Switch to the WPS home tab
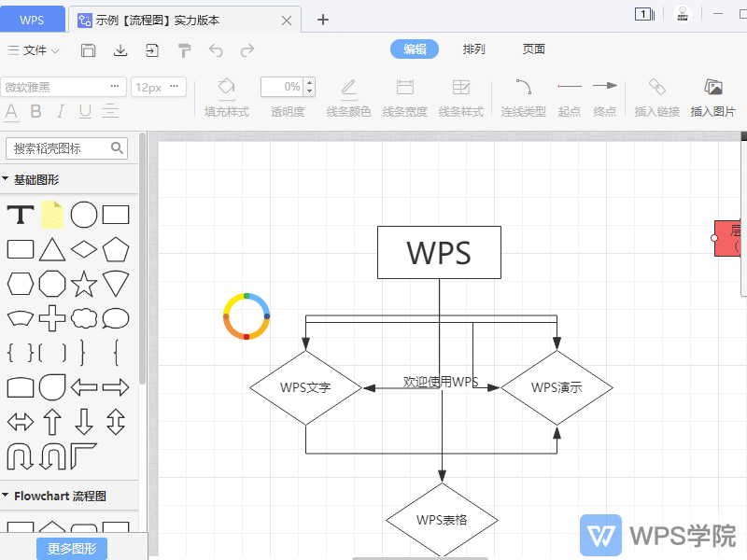 [x=32, y=20]
